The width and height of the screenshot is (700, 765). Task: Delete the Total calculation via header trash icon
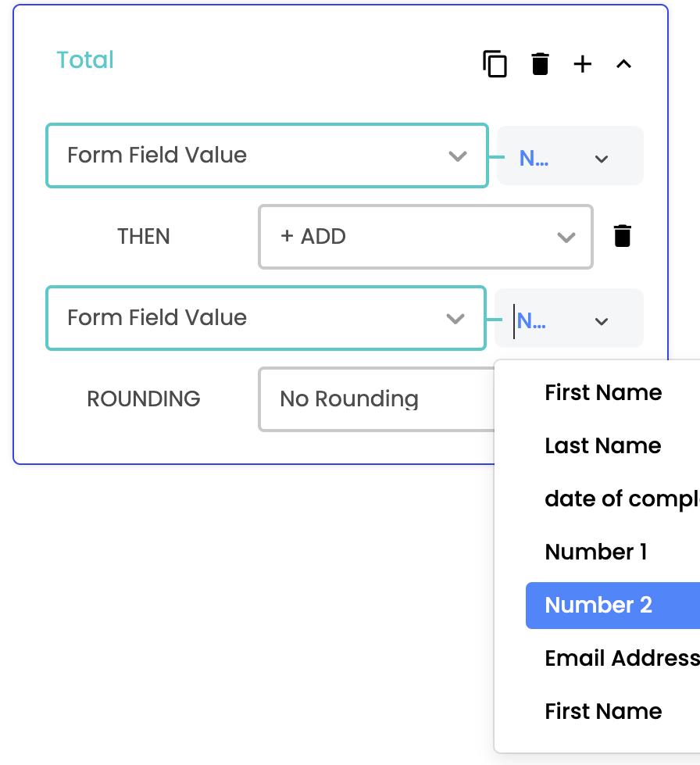tap(540, 64)
